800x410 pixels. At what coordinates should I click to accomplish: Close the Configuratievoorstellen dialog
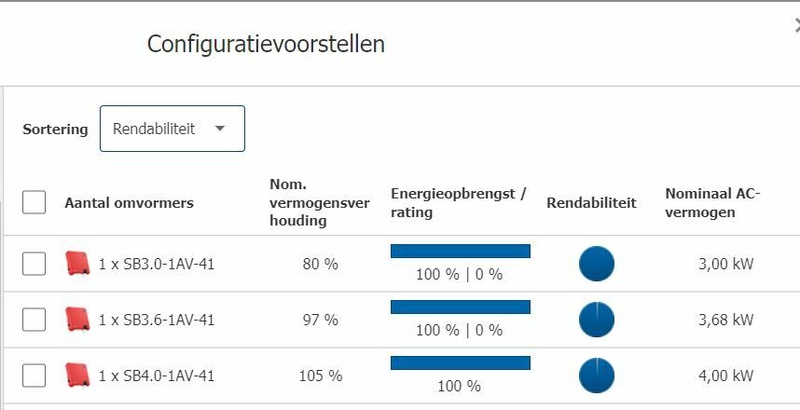[796, 28]
